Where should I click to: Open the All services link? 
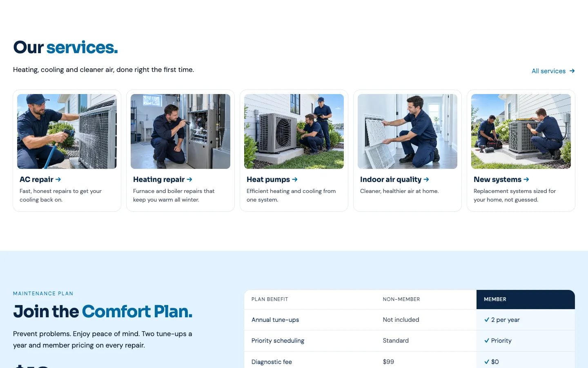point(553,71)
